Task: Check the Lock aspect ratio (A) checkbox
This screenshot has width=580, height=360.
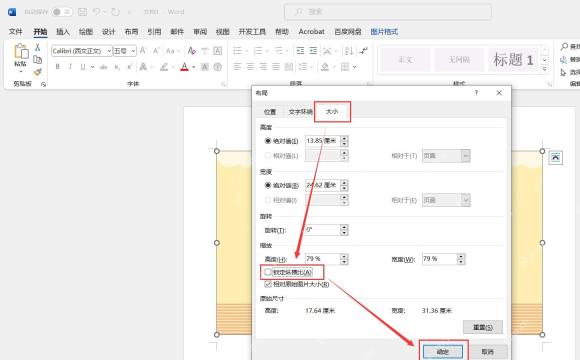Action: point(268,272)
